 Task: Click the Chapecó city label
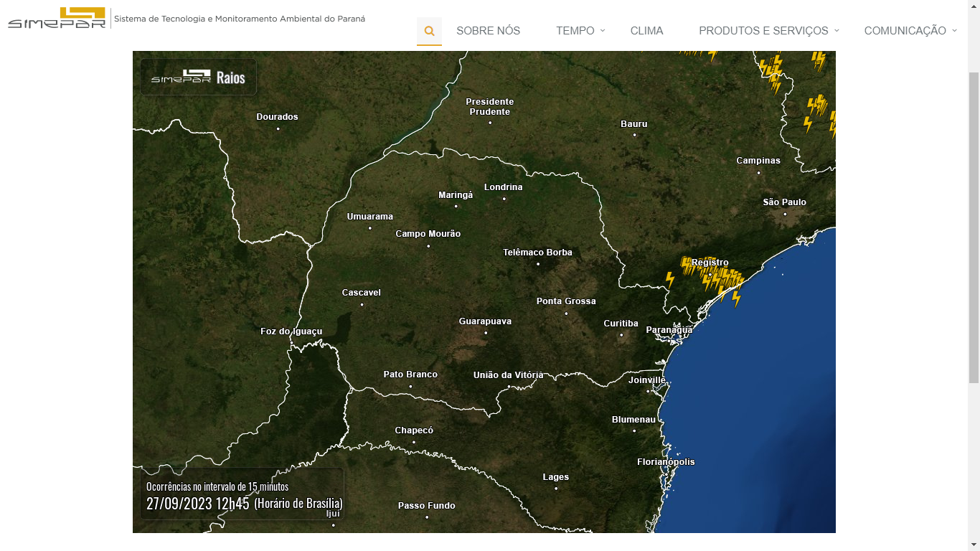point(414,430)
